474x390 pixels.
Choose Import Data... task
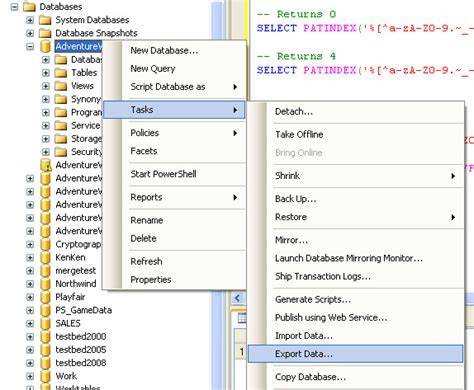356,336
